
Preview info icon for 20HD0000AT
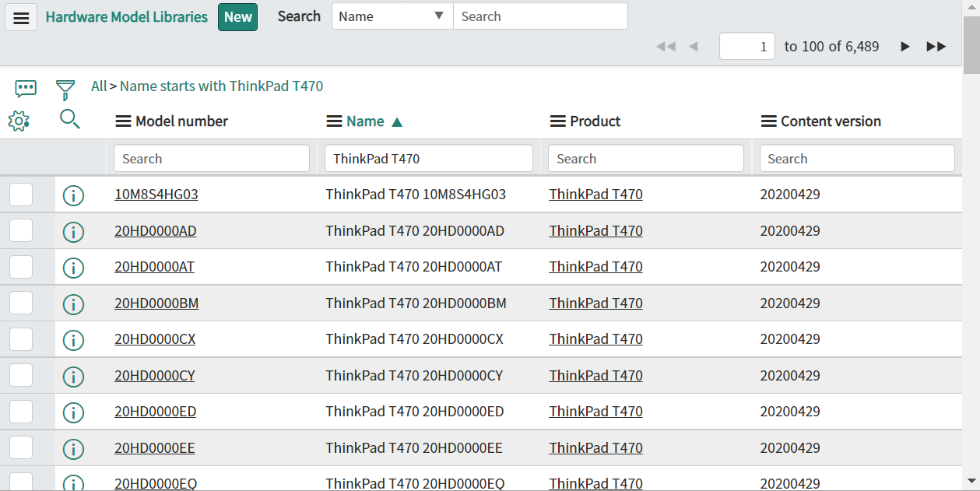pos(73,268)
